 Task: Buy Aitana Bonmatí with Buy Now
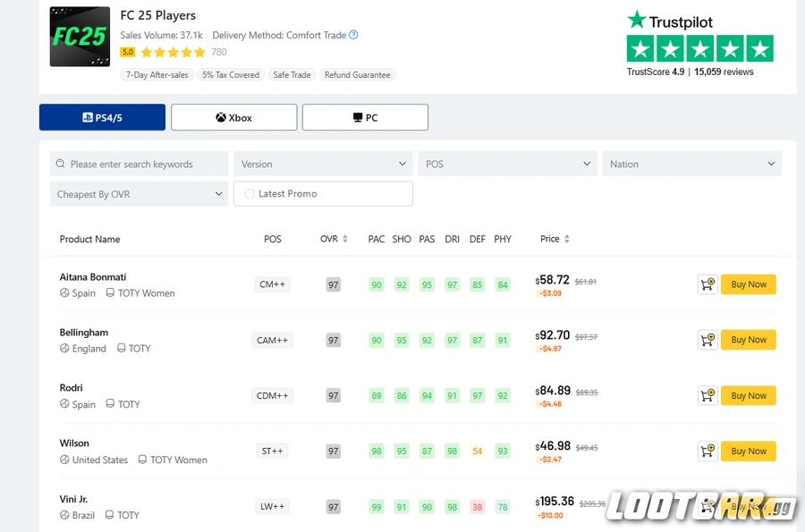pyautogui.click(x=749, y=284)
